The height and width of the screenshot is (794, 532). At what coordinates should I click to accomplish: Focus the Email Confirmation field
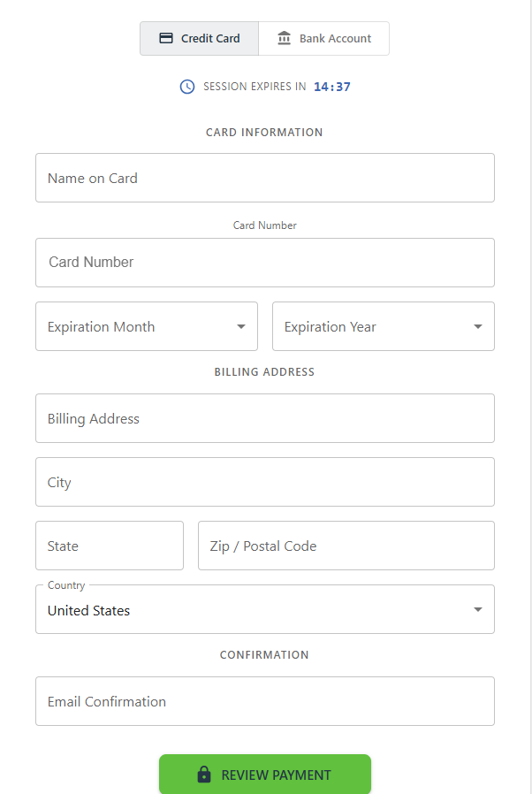click(x=265, y=701)
